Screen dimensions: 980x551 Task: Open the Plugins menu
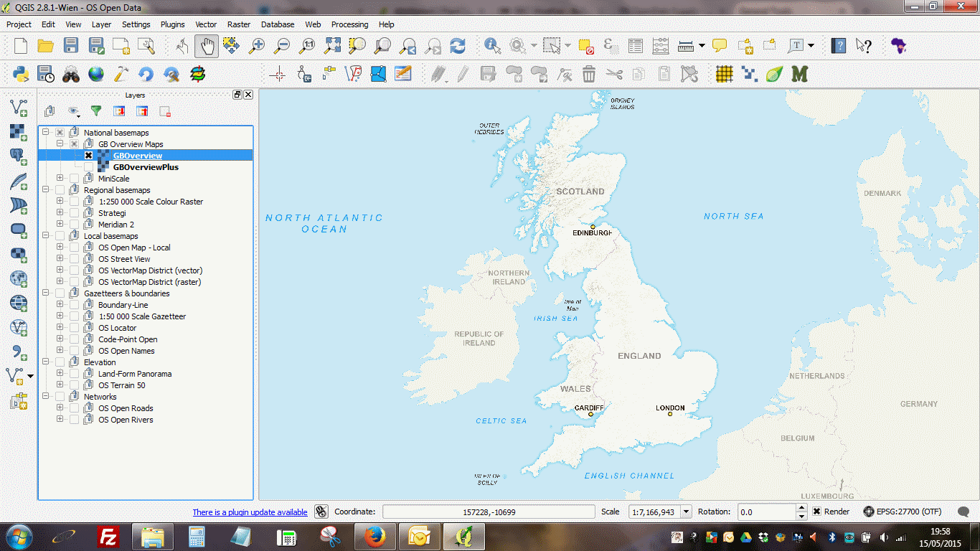point(172,24)
